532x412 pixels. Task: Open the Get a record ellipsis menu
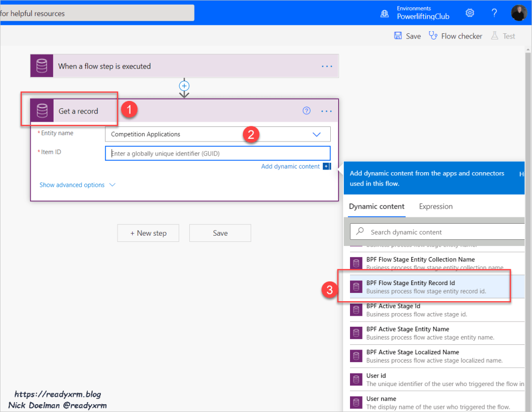point(327,111)
